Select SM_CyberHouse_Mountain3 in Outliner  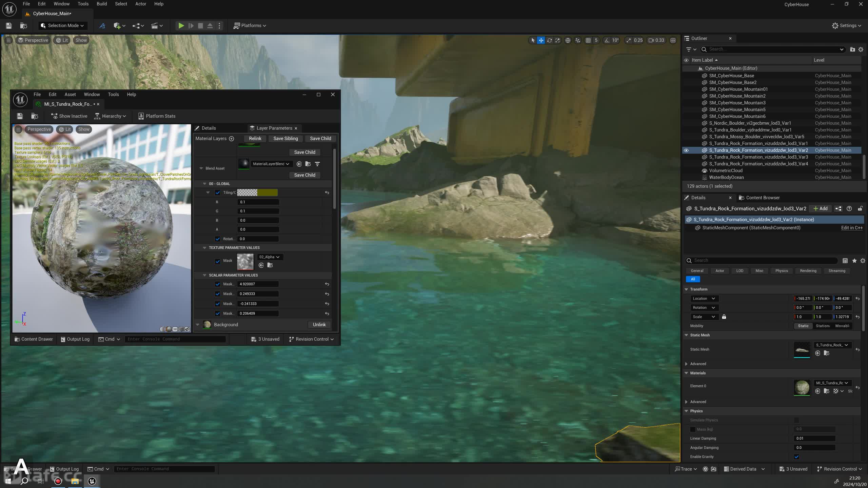click(x=737, y=103)
